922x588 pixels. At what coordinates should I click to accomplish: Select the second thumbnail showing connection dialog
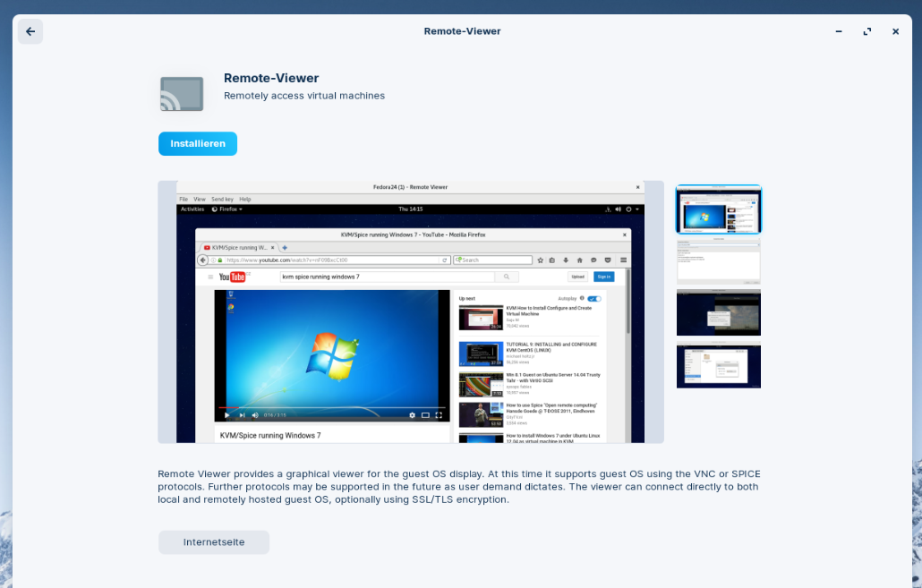click(719, 260)
